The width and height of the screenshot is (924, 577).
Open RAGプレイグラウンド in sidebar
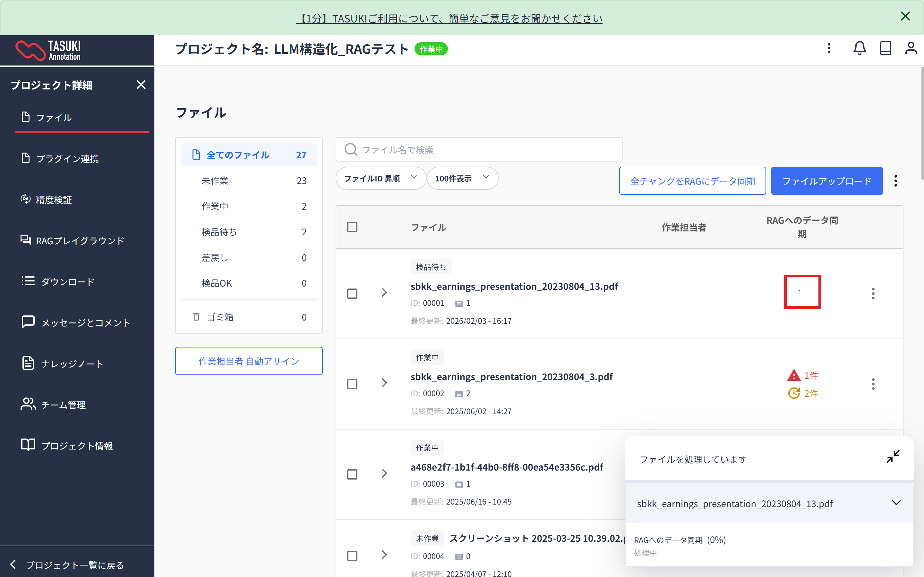(x=80, y=241)
